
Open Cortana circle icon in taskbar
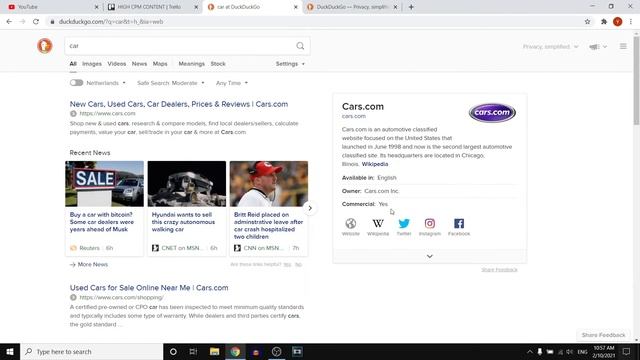click(x=173, y=351)
